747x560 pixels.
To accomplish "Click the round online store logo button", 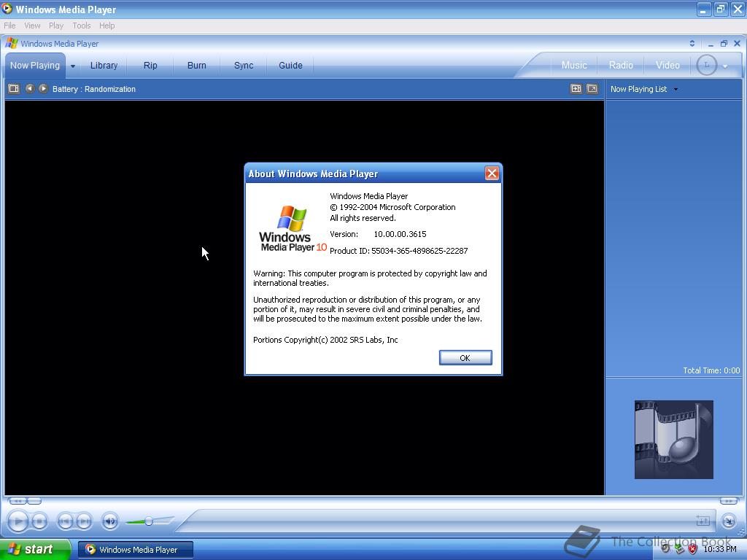I will tap(706, 65).
